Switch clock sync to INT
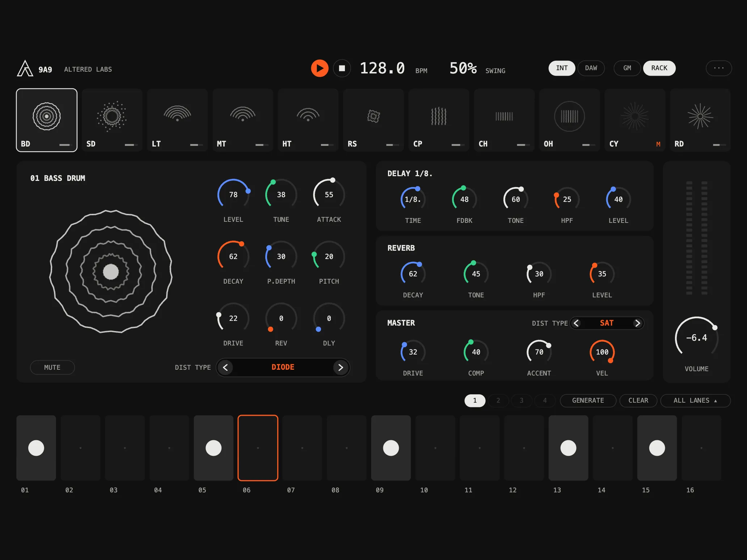Image resolution: width=747 pixels, height=560 pixels. tap(562, 68)
